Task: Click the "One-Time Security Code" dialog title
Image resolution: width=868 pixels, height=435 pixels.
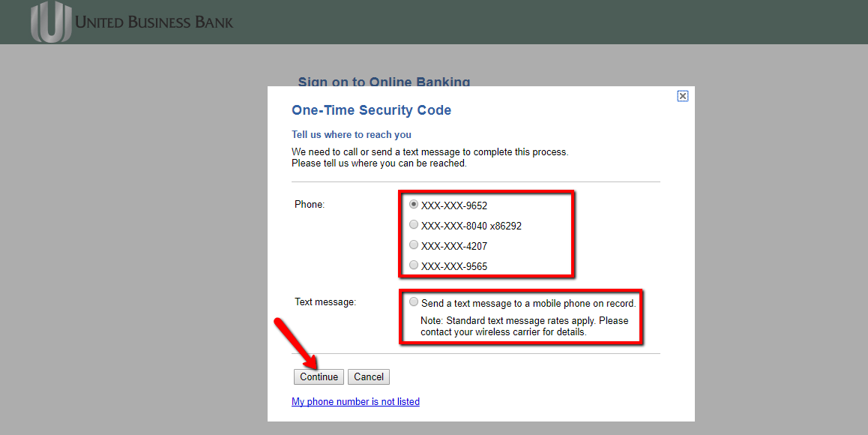Action: coord(371,109)
